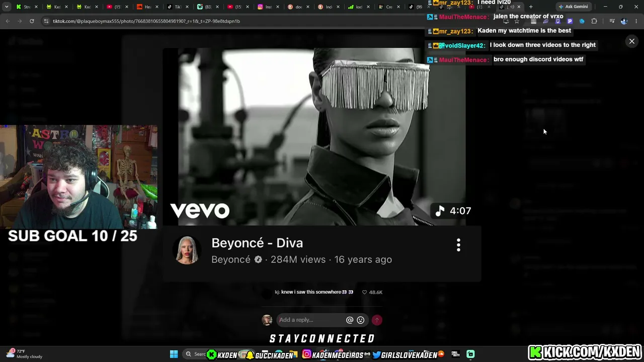644x362 pixels.
Task: Open the Ask Gemini button
Action: [x=573, y=7]
